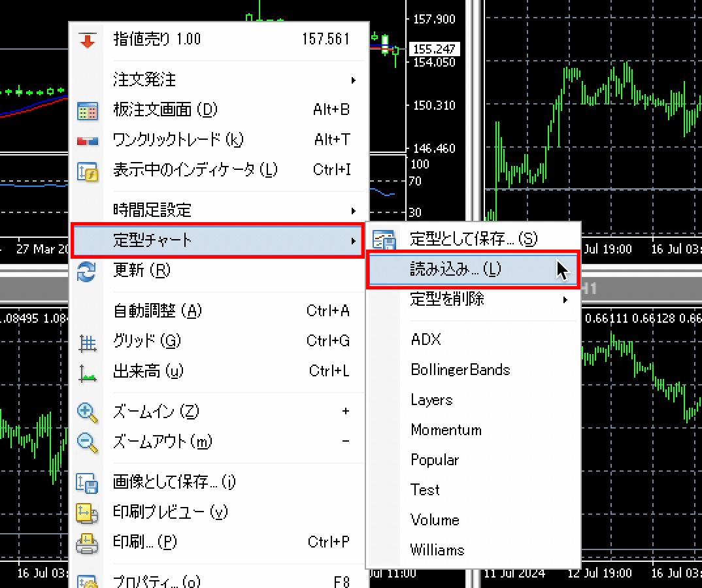Expand the 定型を削除 submenu arrow
This screenshot has height=588, width=702.
(x=565, y=300)
